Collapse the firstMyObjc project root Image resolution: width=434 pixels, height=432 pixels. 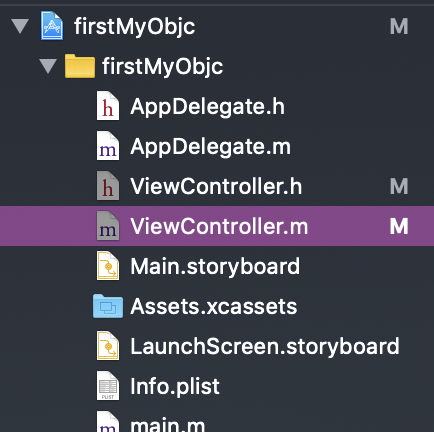(x=20, y=26)
